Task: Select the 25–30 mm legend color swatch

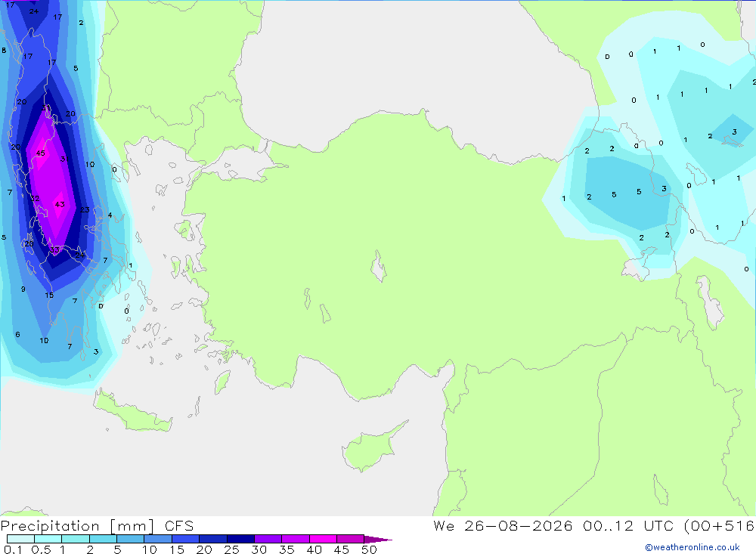Action: click(x=240, y=539)
